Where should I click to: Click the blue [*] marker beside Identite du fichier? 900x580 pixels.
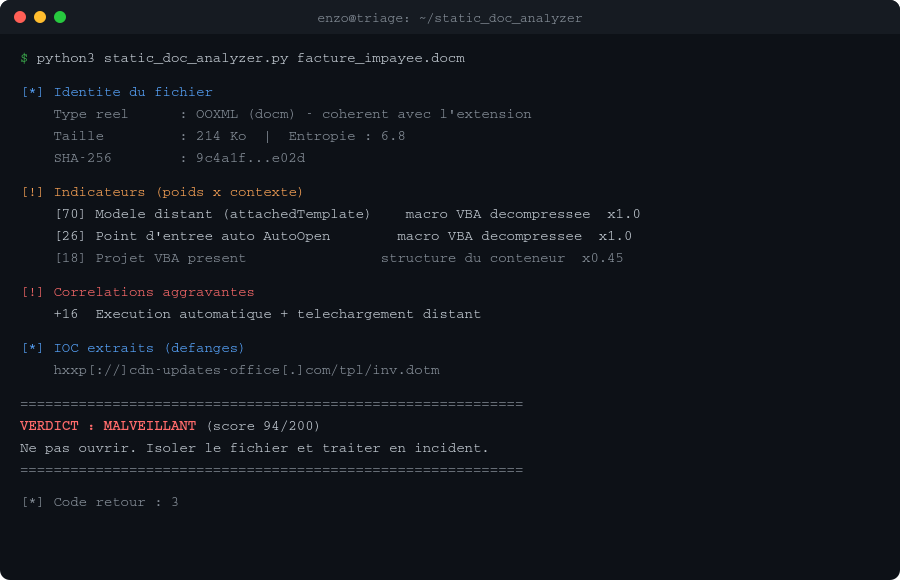tap(32, 92)
